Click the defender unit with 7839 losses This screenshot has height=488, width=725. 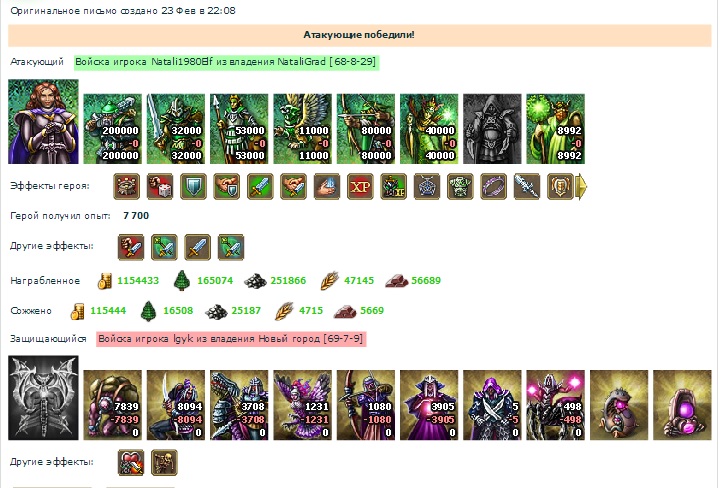(112, 405)
